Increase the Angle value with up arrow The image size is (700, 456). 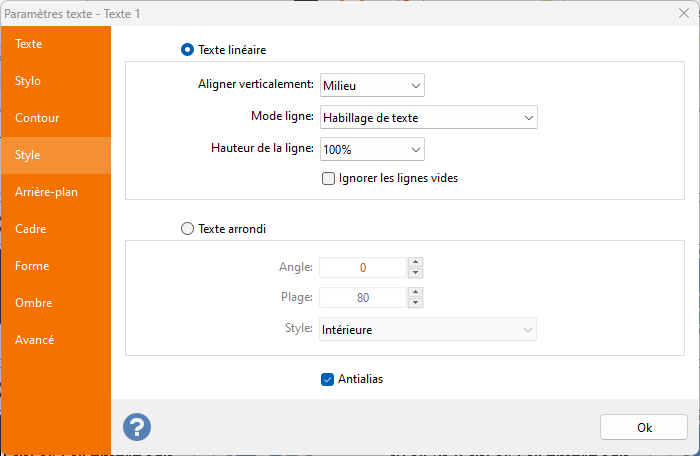[416, 262]
